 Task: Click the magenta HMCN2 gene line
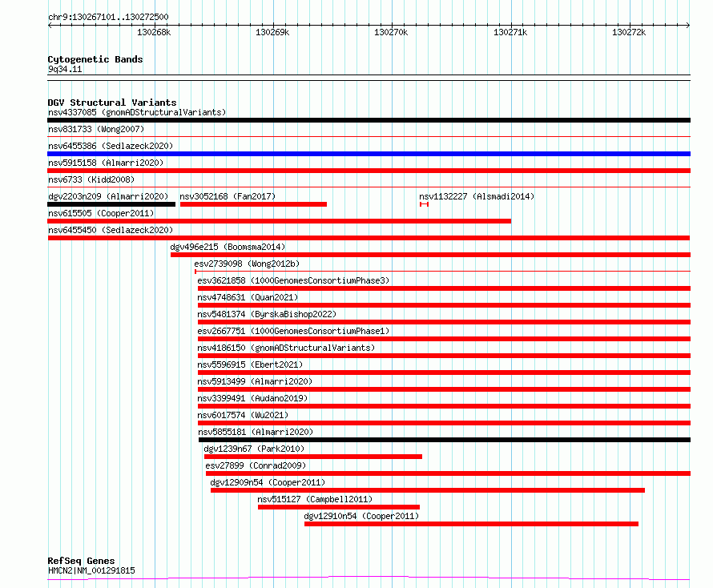click(x=369, y=578)
